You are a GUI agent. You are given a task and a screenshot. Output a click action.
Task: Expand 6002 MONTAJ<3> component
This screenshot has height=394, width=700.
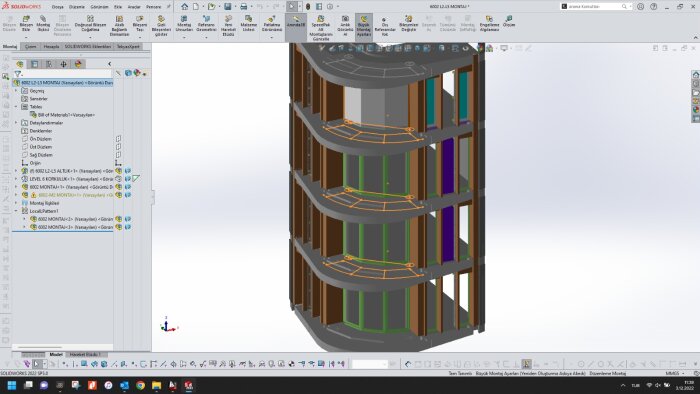point(25,227)
